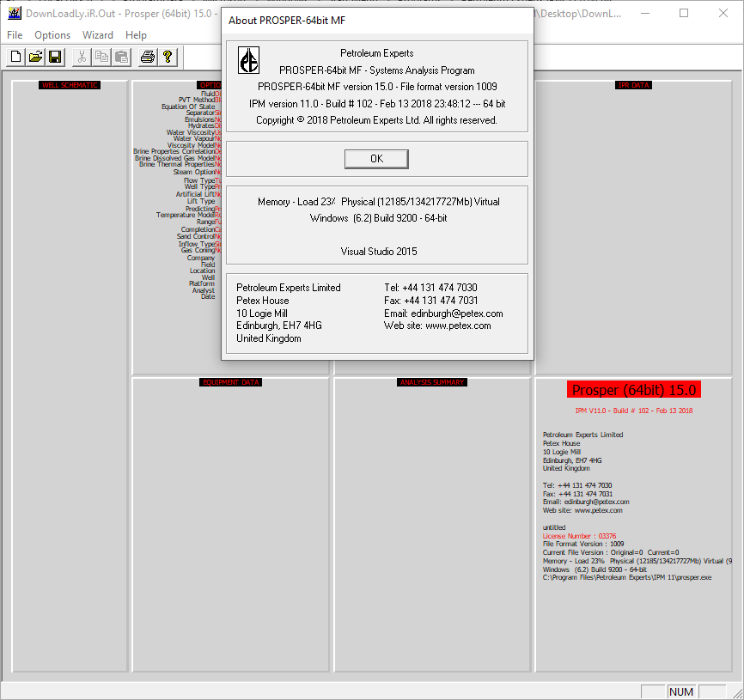Click the NUM indicator in status bar
This screenshot has height=700, width=744.
(x=681, y=692)
